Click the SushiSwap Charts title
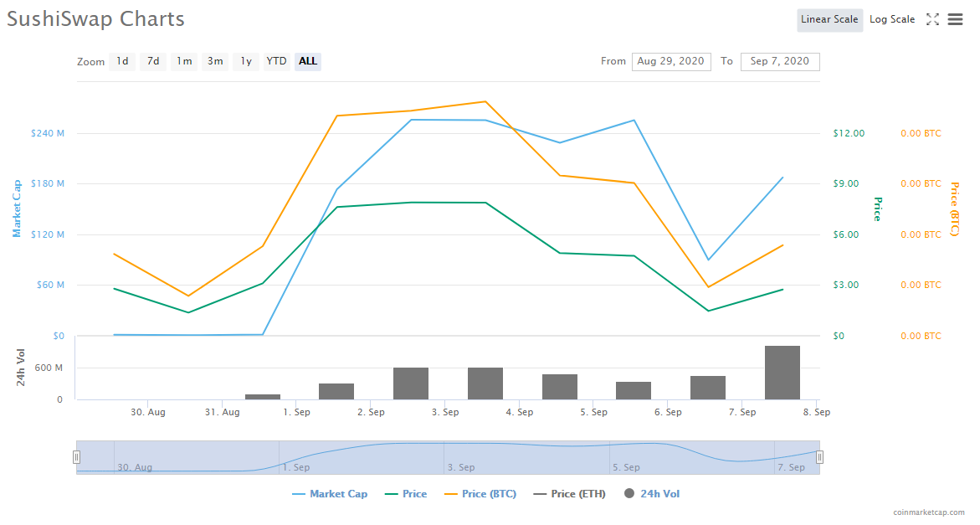 pos(95,18)
